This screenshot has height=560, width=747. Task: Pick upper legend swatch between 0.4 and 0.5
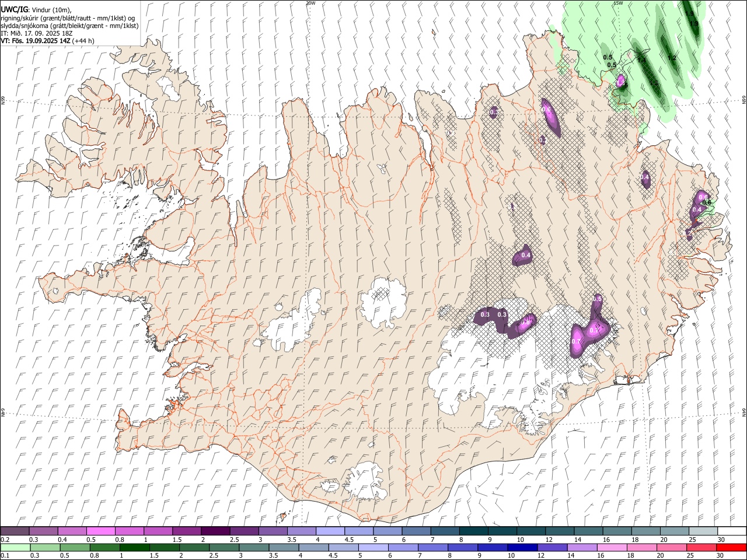click(72, 531)
